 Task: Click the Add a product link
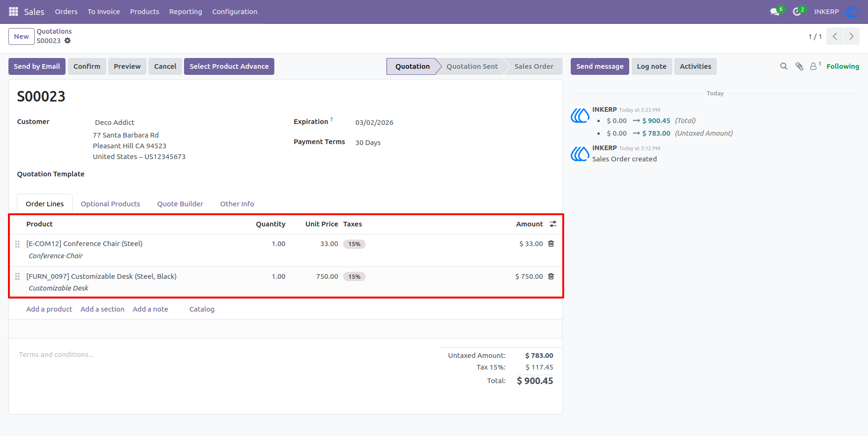click(49, 309)
